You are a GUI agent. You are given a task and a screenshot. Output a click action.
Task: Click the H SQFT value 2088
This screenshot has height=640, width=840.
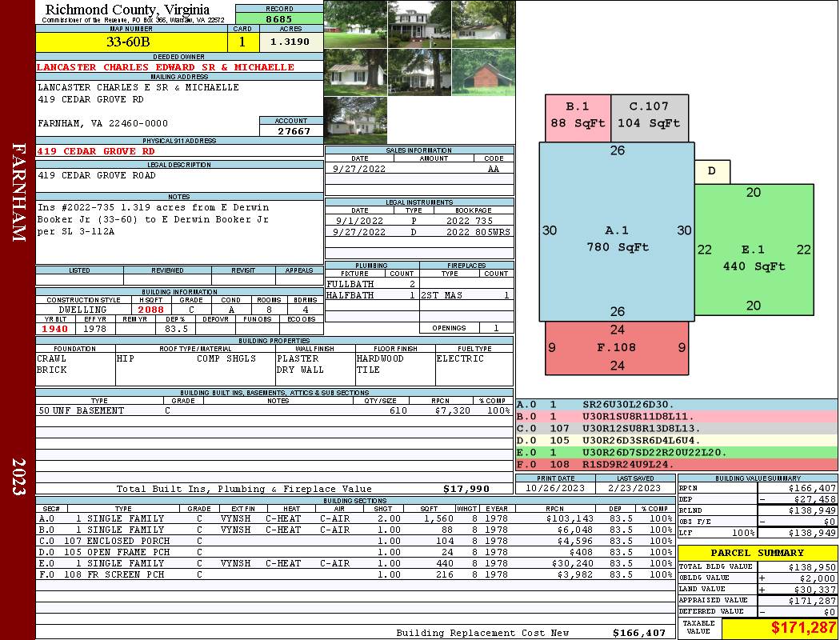coord(151,310)
